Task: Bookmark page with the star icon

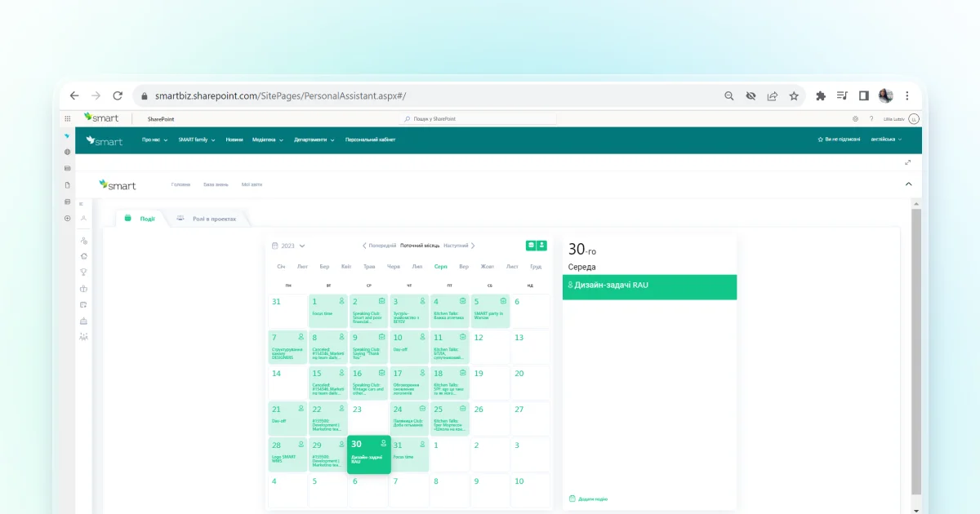Action: 794,95
